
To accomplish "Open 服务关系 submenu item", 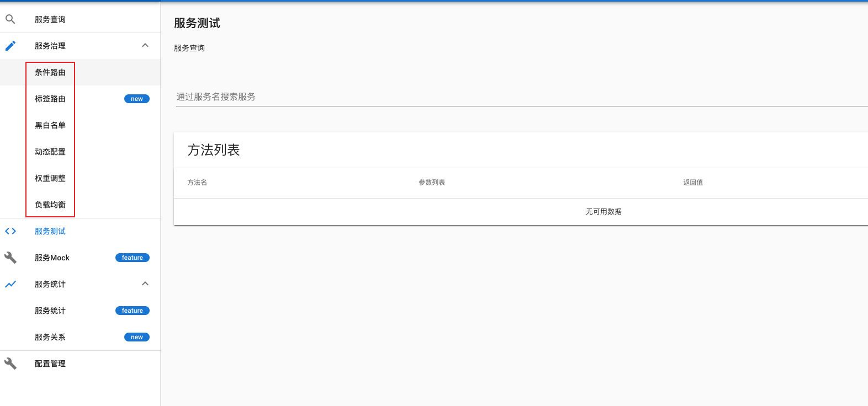I will click(50, 337).
